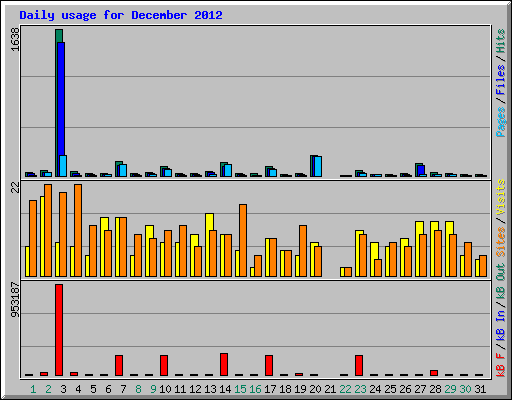Click day 25 on the date axis

point(390,389)
